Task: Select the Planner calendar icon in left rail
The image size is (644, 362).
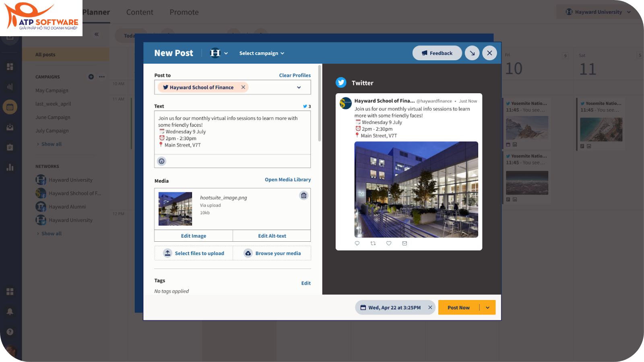Action: pyautogui.click(x=10, y=107)
